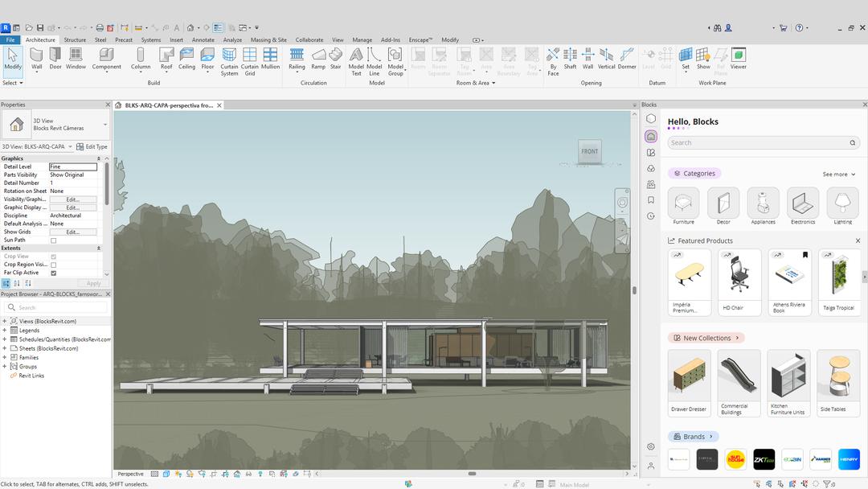Uncheck Far Clip Active checkbox
The height and width of the screenshot is (489, 868).
click(x=54, y=273)
